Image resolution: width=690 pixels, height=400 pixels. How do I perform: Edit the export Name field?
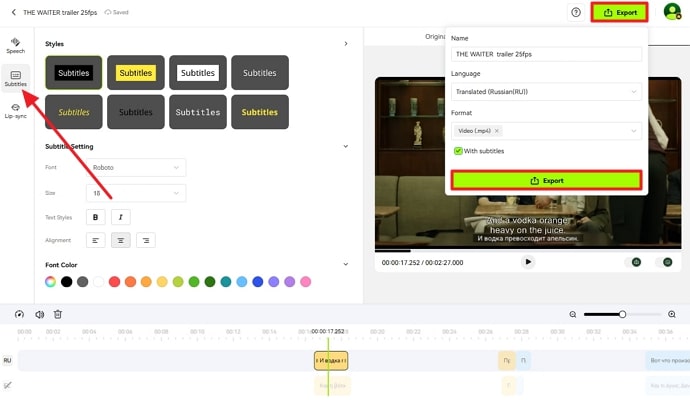tap(546, 54)
